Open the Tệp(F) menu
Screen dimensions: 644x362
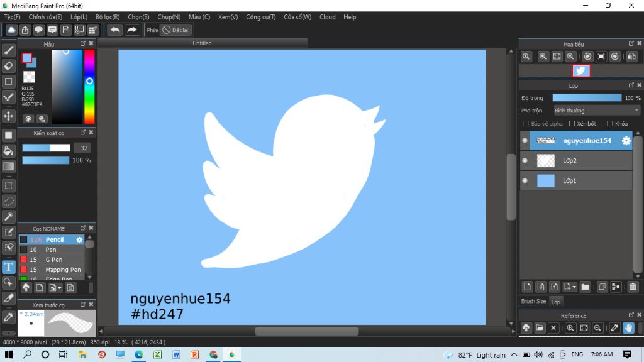coord(13,17)
